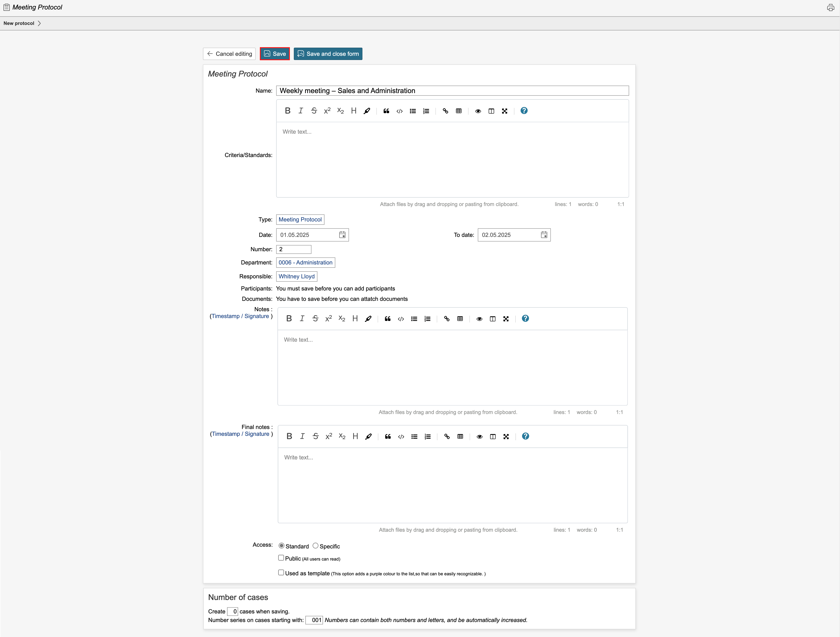Insert link in Notes editor toolbar
Screen dimensions: 840x637
click(447, 319)
